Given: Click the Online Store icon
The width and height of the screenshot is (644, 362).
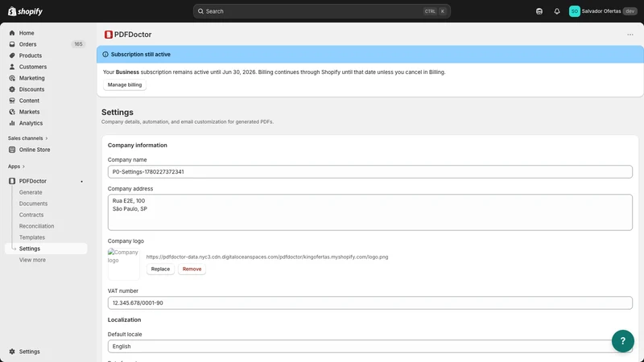Looking at the screenshot, I should tap(12, 150).
